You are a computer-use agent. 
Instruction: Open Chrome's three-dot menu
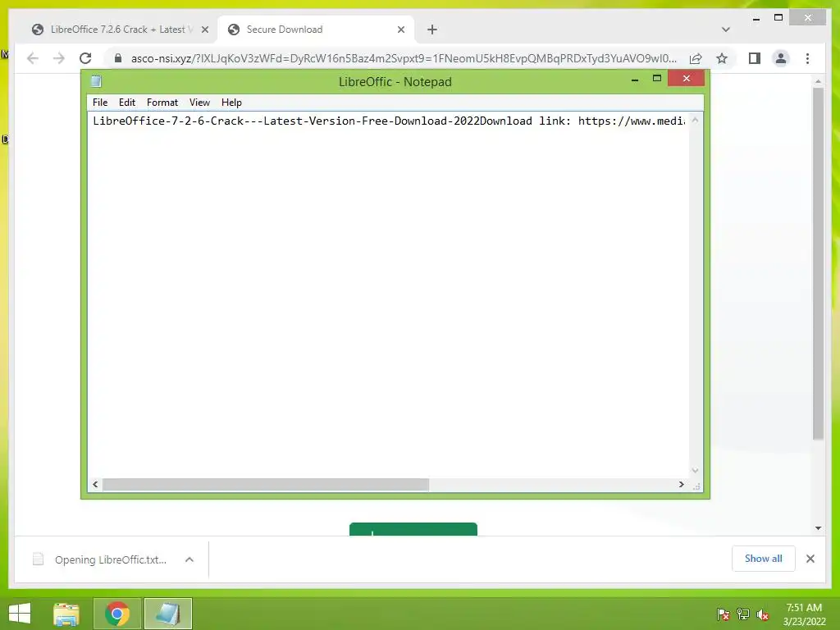coord(808,58)
